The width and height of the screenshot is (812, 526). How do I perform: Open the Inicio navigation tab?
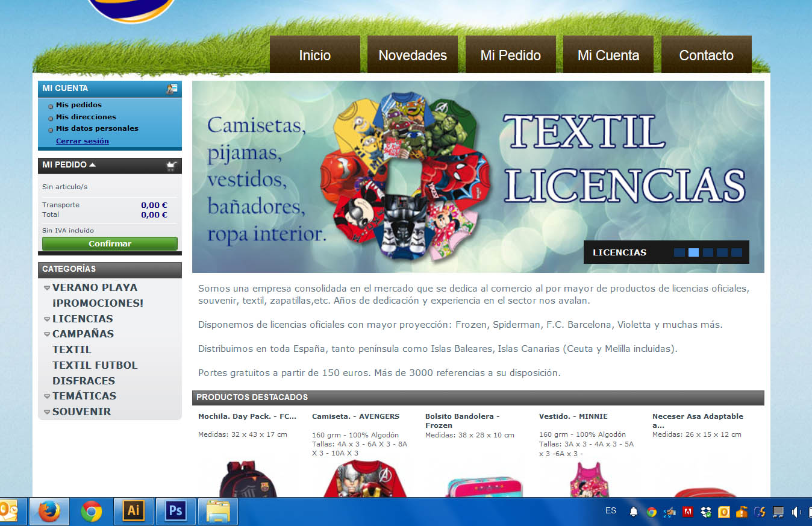(x=315, y=55)
